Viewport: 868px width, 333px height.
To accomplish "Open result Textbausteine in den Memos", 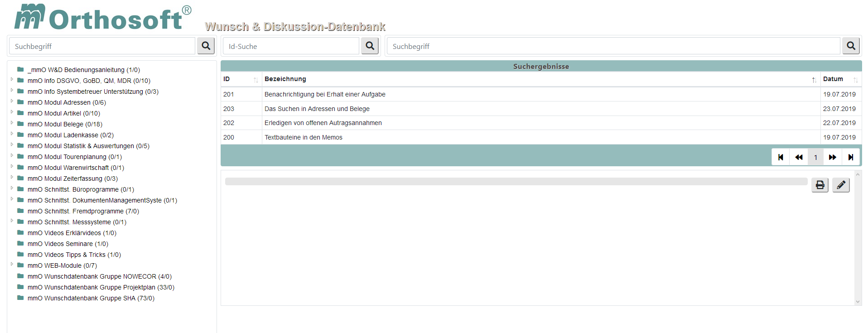I will [x=303, y=137].
